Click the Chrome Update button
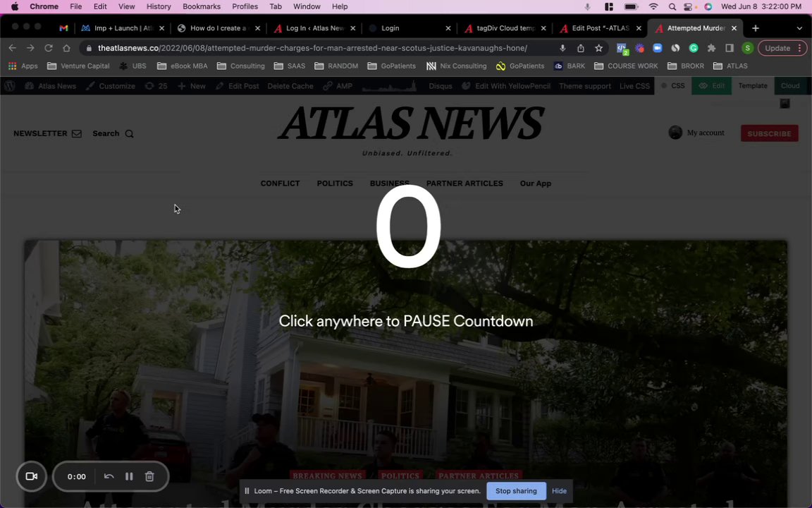 point(782,48)
